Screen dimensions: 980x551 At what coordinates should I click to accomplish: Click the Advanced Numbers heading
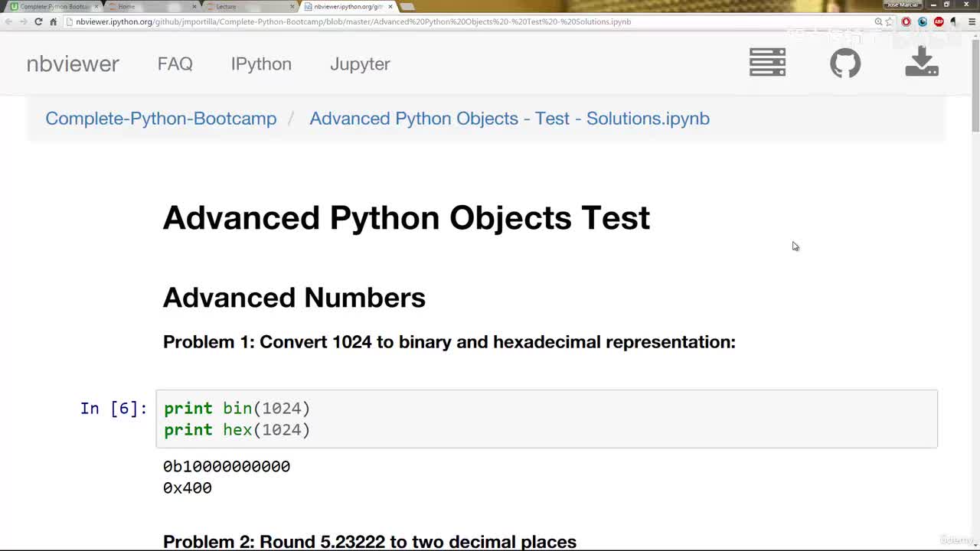(x=294, y=298)
